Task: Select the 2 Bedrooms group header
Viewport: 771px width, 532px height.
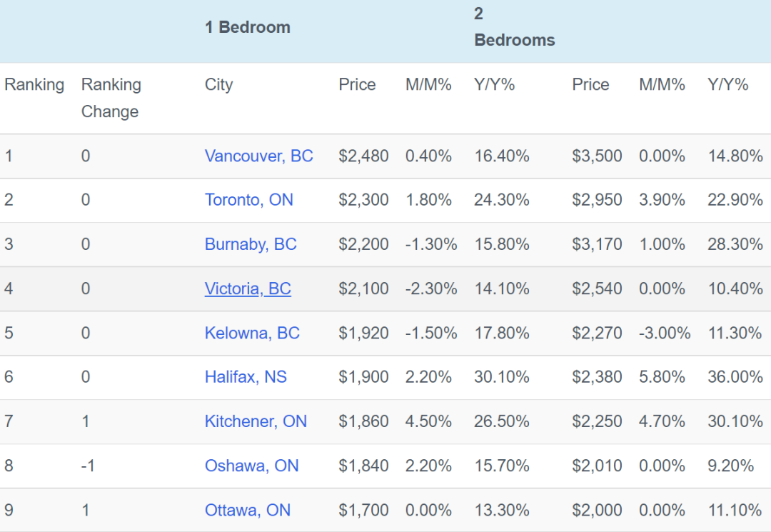Action: 514,27
